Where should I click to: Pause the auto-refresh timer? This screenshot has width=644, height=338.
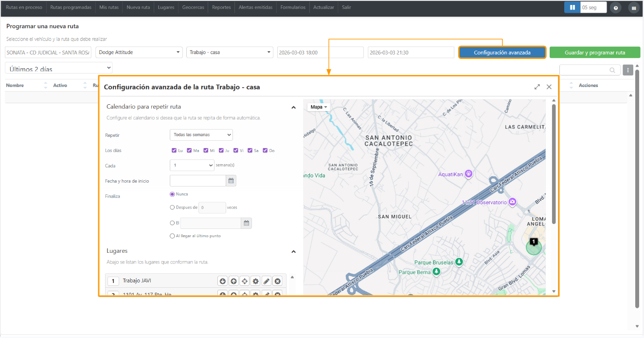coord(572,7)
